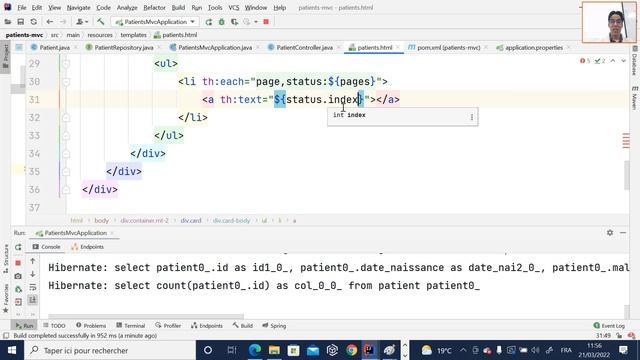Screen dimensions: 640x360
Task: Open VCS user dropdown in toolbar
Action: click(x=82, y=22)
